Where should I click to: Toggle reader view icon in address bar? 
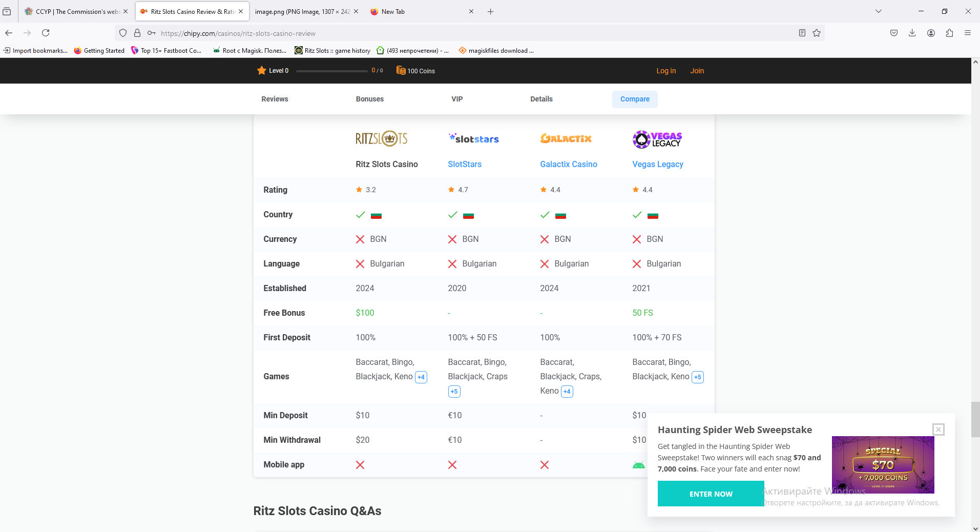(802, 33)
